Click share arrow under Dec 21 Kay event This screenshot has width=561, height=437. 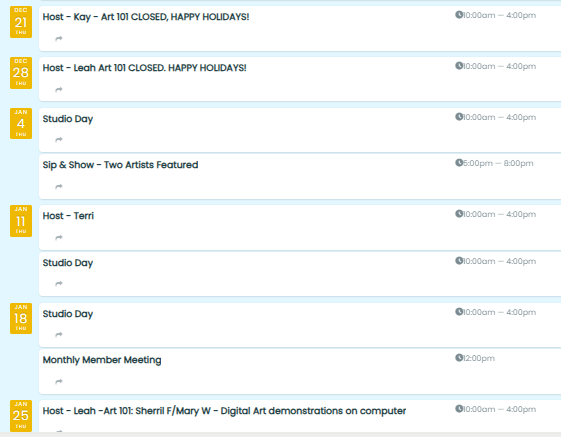(59, 39)
